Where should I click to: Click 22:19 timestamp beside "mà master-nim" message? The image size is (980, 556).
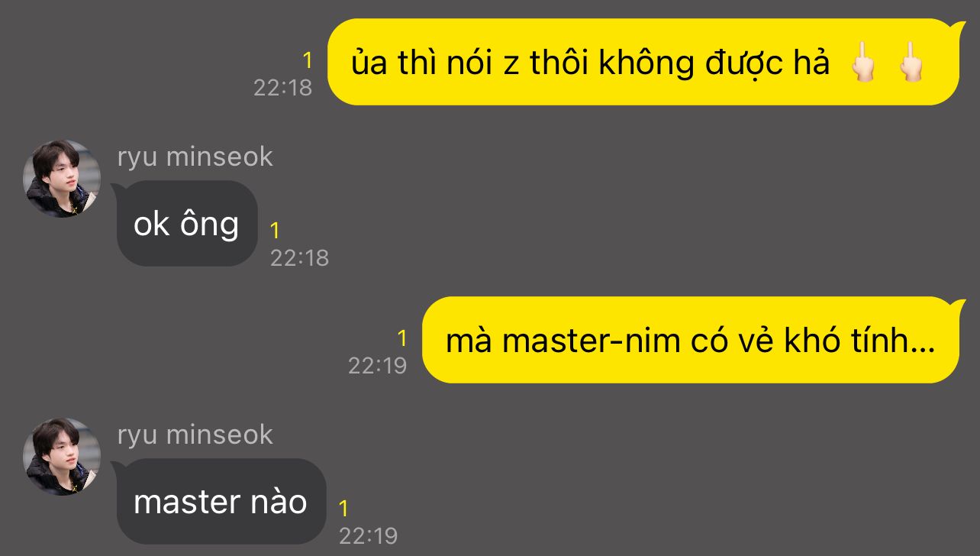(x=378, y=366)
